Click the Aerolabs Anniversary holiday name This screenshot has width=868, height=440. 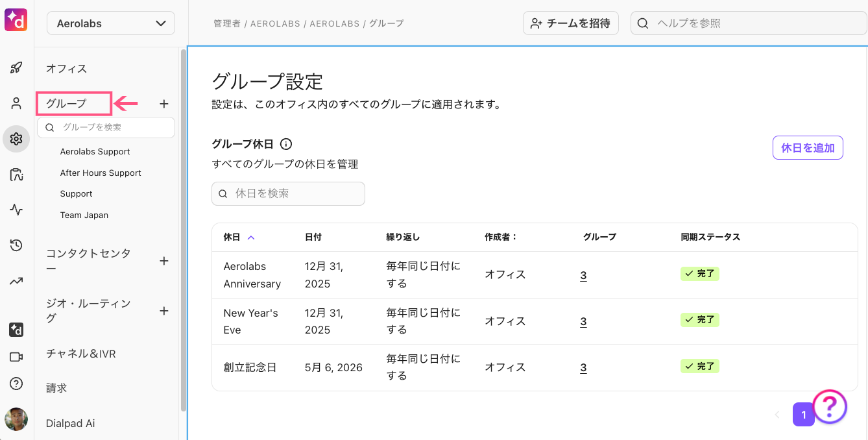pos(252,275)
